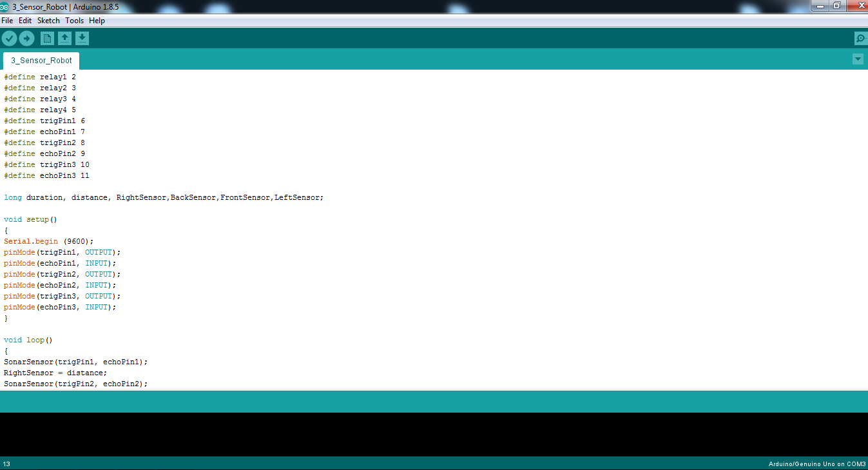Open the Tools menu
This screenshot has height=470, width=868.
pos(75,21)
